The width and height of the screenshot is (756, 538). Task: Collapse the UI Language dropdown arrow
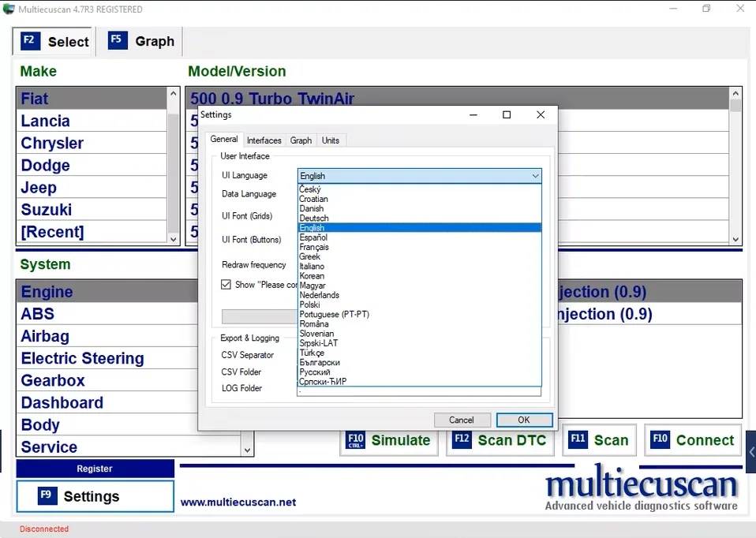535,176
